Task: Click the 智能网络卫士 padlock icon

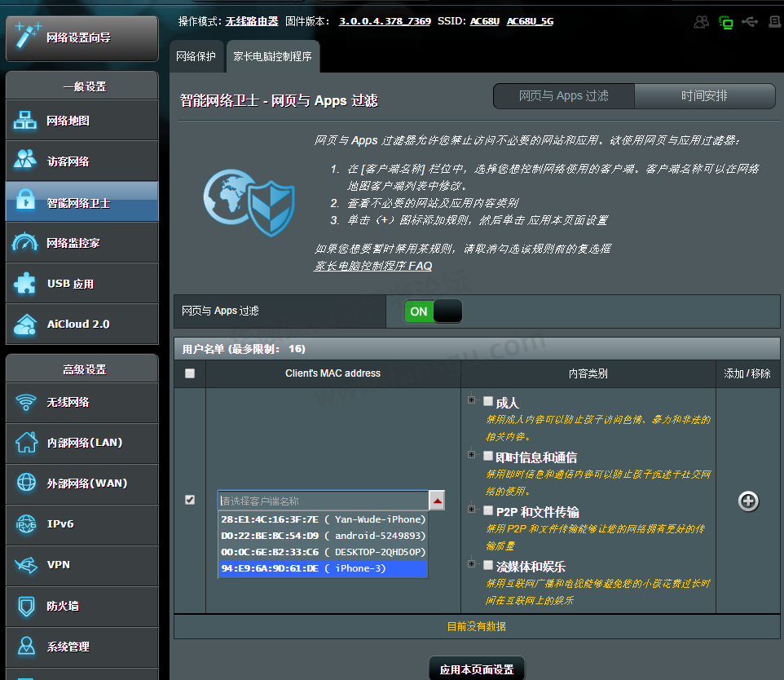Action: (25, 200)
